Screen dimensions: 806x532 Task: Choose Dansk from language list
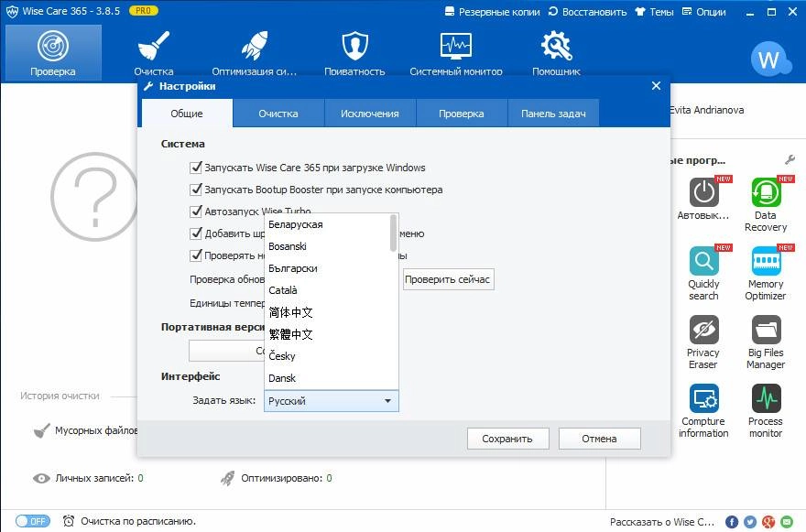pos(328,378)
